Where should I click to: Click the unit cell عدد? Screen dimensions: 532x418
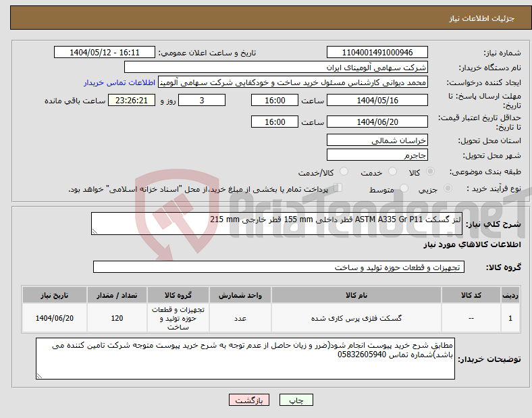[x=240, y=318]
